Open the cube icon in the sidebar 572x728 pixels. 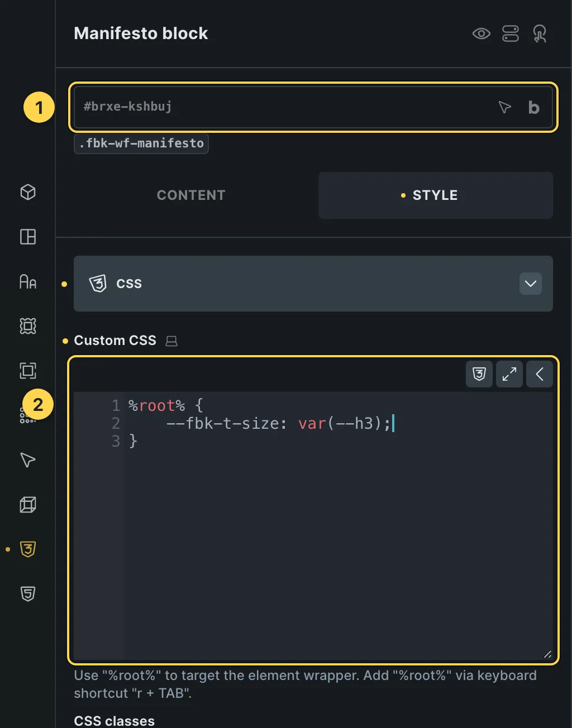pyautogui.click(x=28, y=192)
